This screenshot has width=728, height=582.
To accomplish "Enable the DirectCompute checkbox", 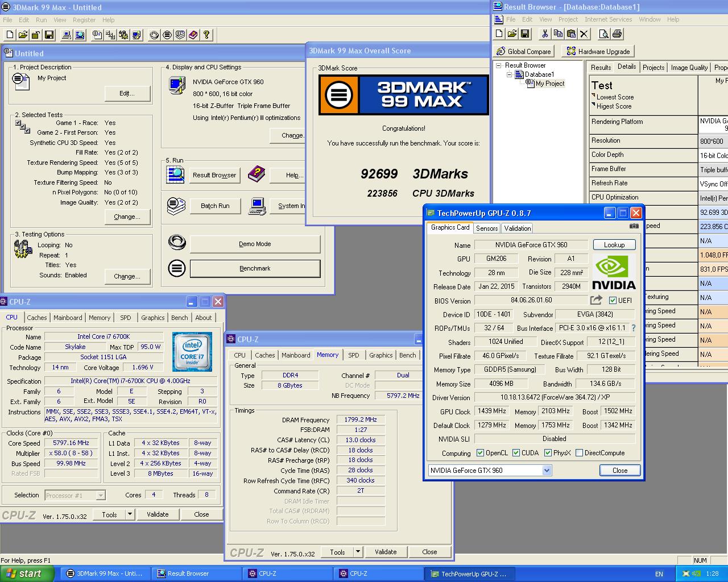I will click(580, 453).
